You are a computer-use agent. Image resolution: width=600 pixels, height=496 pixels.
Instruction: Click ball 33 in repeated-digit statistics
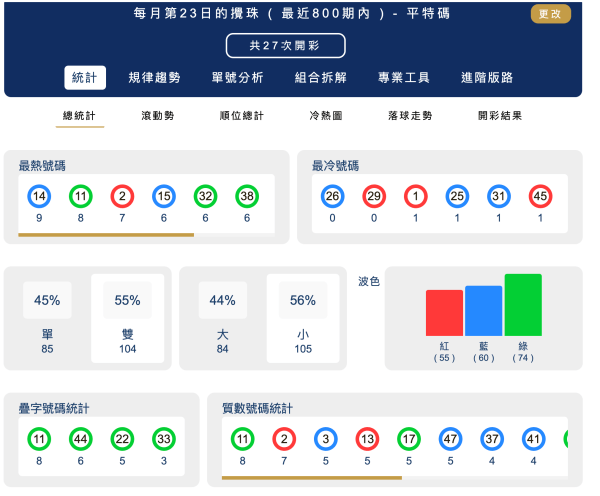pos(164,439)
